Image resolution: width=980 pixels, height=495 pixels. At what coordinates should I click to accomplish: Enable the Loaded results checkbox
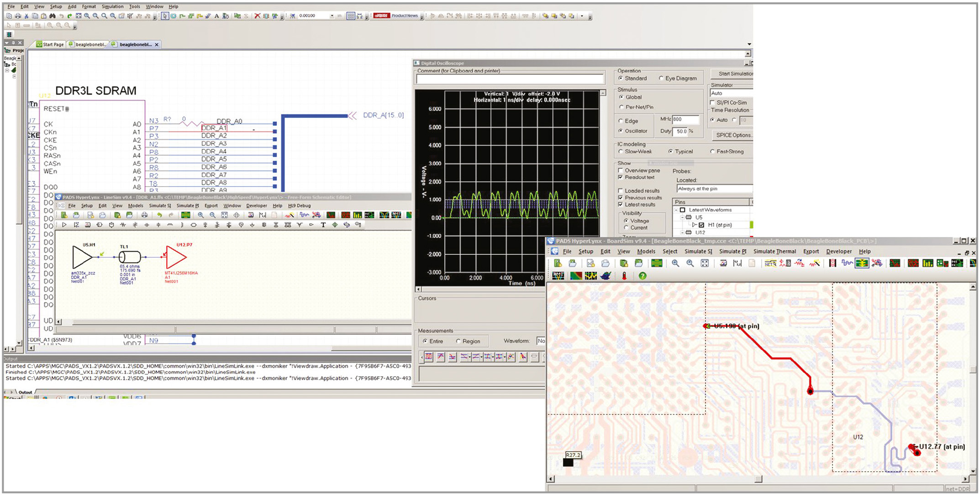click(x=621, y=191)
